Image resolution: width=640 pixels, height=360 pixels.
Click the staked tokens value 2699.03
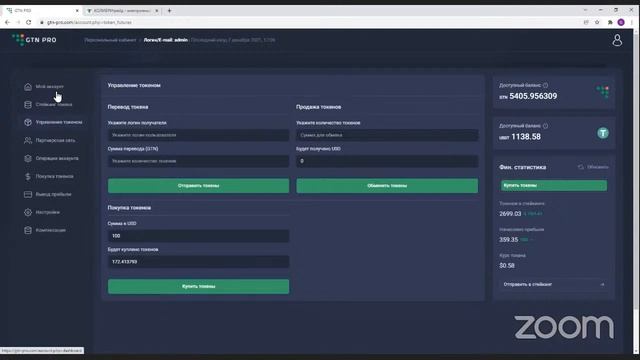tap(510, 214)
